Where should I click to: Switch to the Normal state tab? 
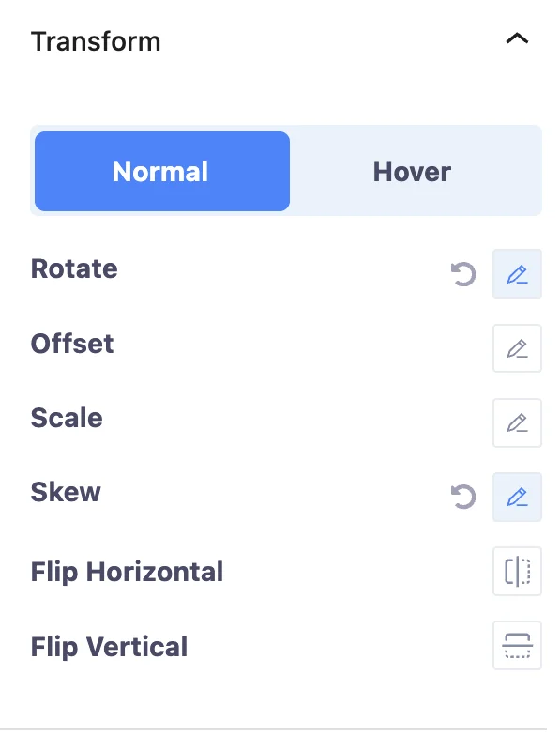[x=162, y=171]
